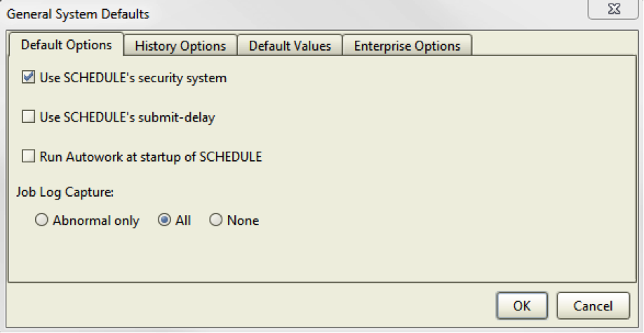Click the "Abnormal only" option label text
This screenshot has height=333, width=644.
(96, 221)
